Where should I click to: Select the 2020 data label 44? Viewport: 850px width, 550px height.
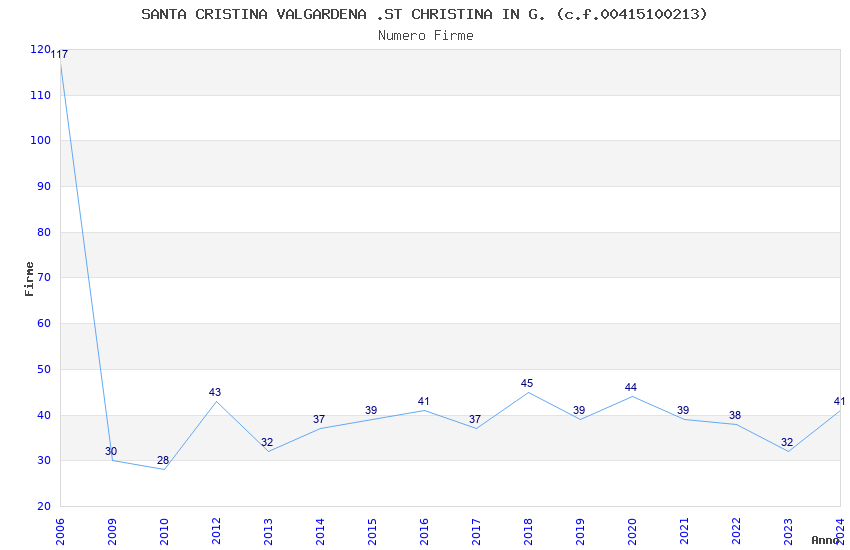[631, 387]
